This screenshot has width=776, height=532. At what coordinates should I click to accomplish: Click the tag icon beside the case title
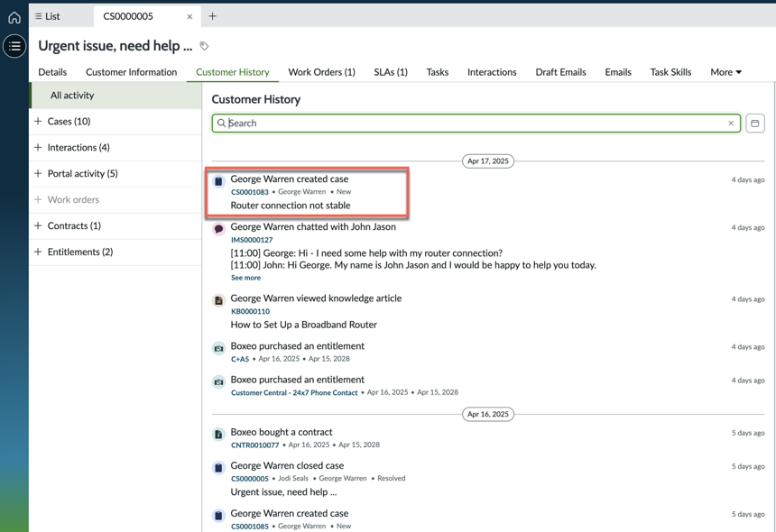pos(204,46)
